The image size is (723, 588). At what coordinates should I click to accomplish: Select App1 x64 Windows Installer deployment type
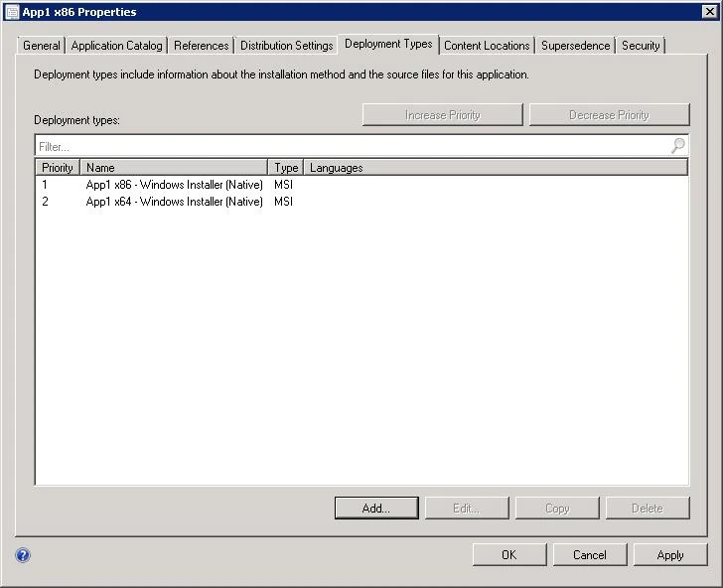click(174, 202)
